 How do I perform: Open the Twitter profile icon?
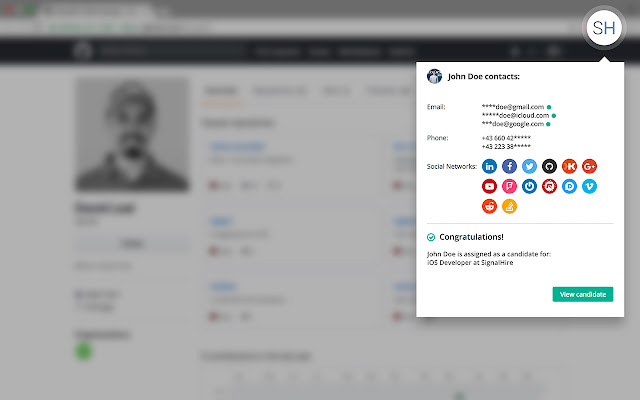(x=529, y=166)
